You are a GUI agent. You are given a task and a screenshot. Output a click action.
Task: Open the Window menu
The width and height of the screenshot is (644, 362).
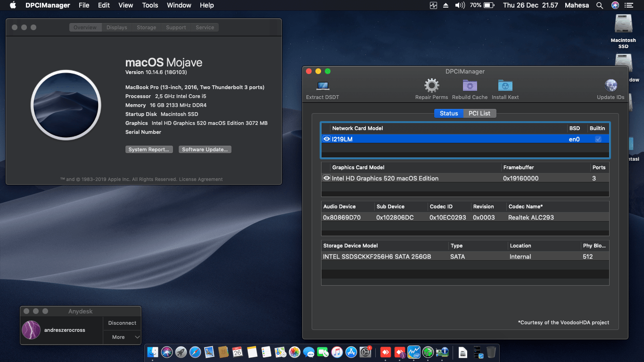coord(179,5)
